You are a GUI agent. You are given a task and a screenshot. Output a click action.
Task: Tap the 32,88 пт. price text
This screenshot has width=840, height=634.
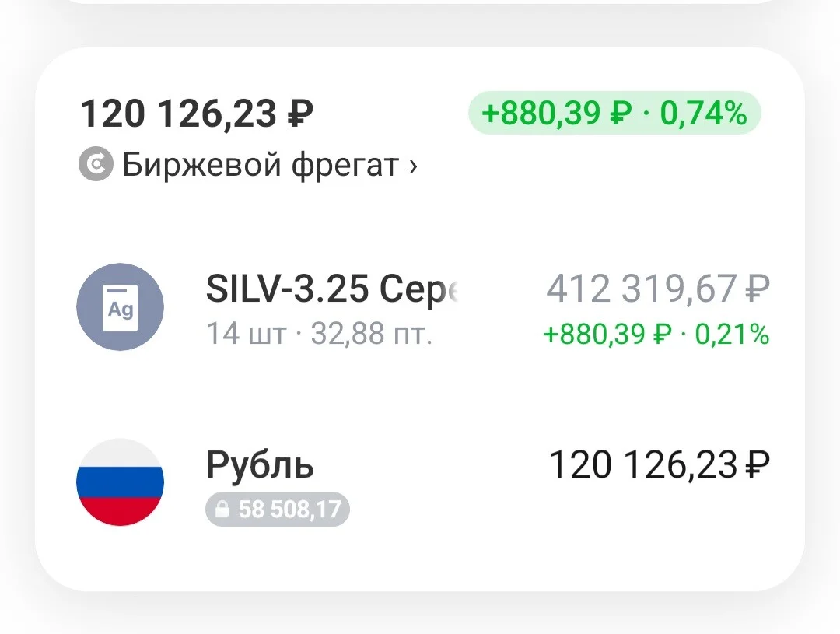[x=371, y=334]
